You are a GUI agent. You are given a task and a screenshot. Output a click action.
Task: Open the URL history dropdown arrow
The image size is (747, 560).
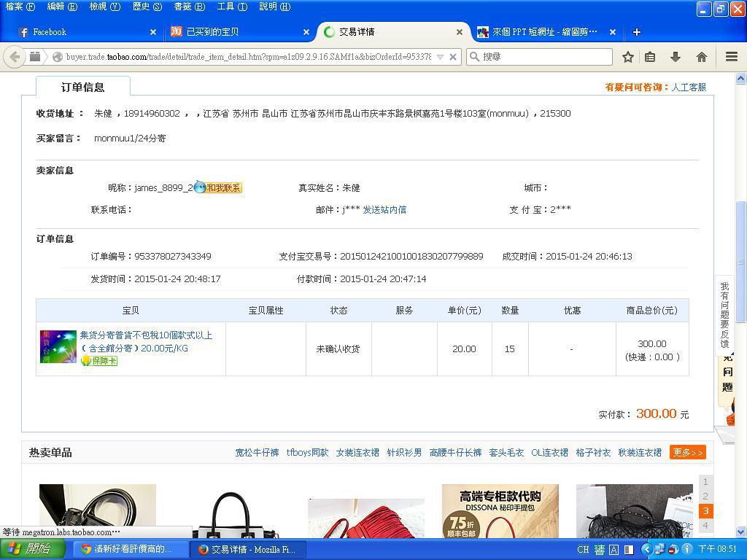click(x=440, y=57)
